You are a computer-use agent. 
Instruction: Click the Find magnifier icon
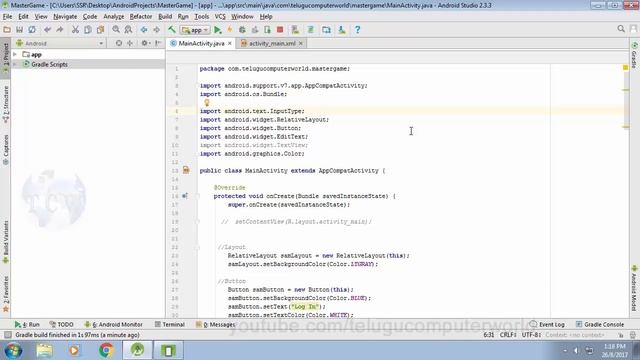click(116, 30)
